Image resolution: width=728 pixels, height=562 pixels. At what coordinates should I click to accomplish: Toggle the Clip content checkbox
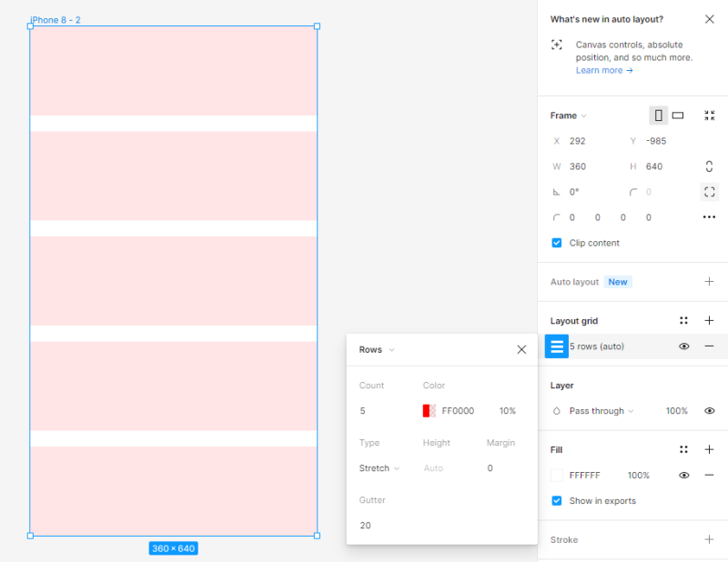tap(556, 243)
